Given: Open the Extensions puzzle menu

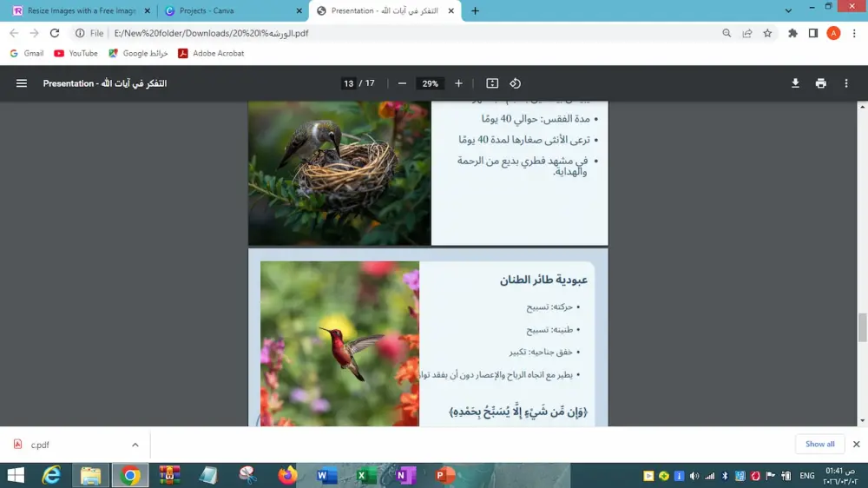Looking at the screenshot, I should click(792, 33).
